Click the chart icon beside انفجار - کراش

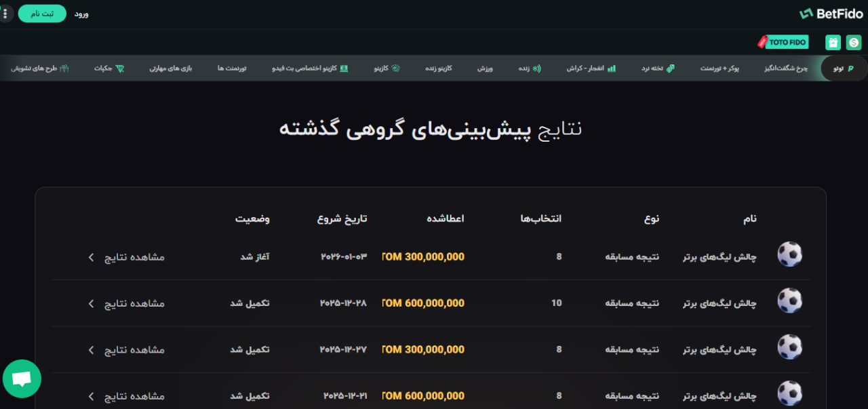(611, 68)
